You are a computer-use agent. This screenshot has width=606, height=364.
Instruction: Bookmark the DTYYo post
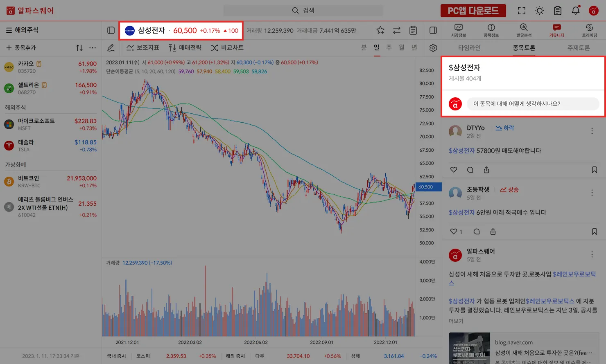point(595,170)
